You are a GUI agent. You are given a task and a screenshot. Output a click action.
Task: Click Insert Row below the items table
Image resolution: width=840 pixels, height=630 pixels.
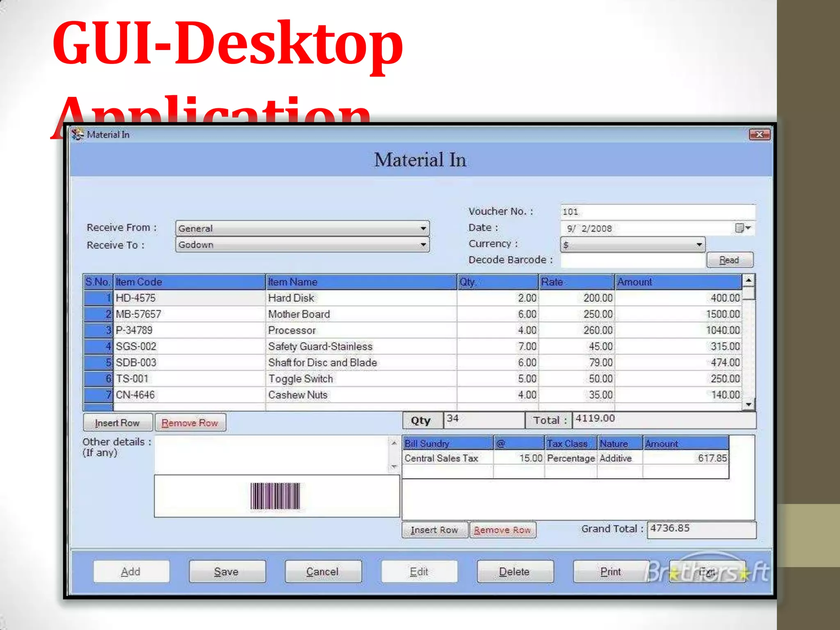click(118, 422)
